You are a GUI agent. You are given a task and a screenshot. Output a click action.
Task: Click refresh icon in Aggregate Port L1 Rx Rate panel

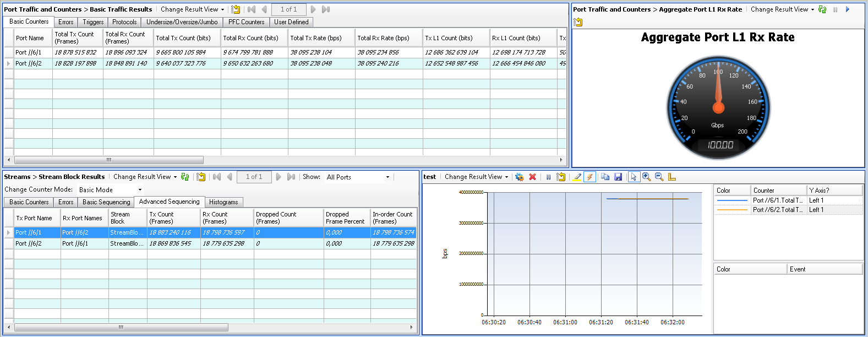point(822,9)
